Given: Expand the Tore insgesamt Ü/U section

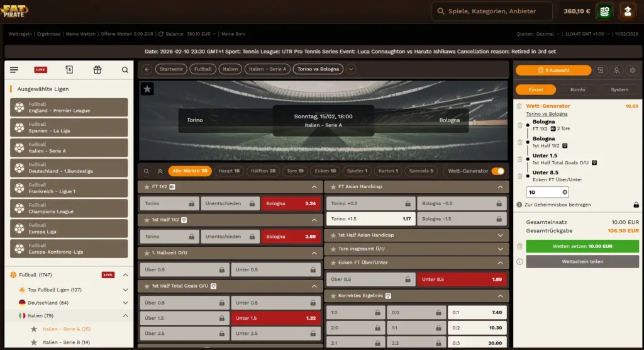Looking at the screenshot, I should point(500,249).
